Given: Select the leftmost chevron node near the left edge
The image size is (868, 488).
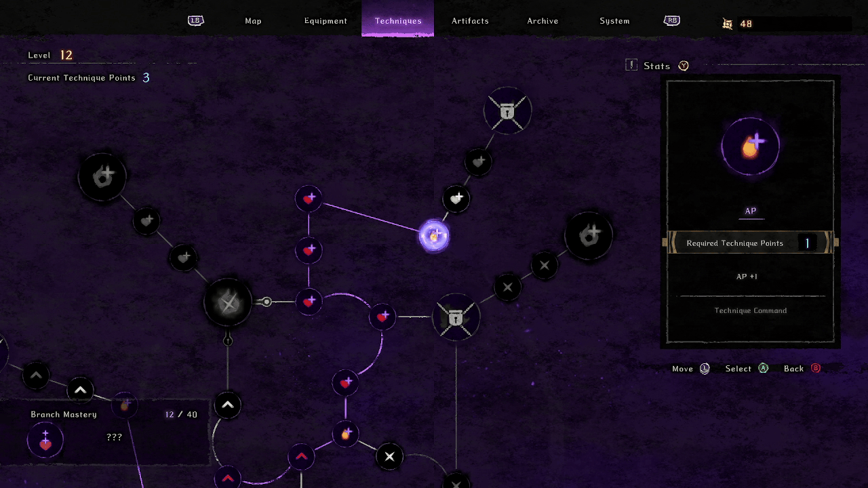Looking at the screenshot, I should [x=36, y=375].
